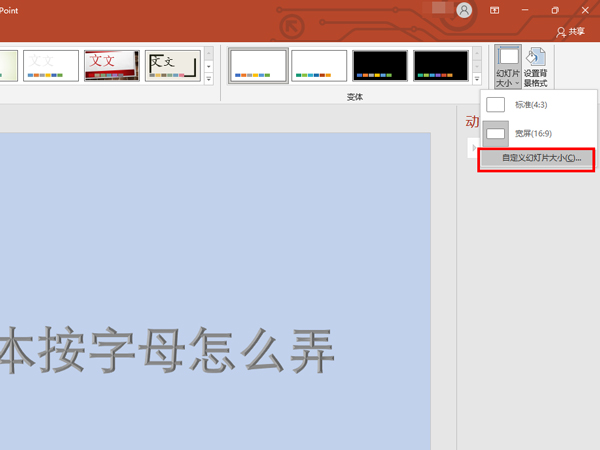
Task: Expand the variants gallery more arrow
Action: pos(476,79)
